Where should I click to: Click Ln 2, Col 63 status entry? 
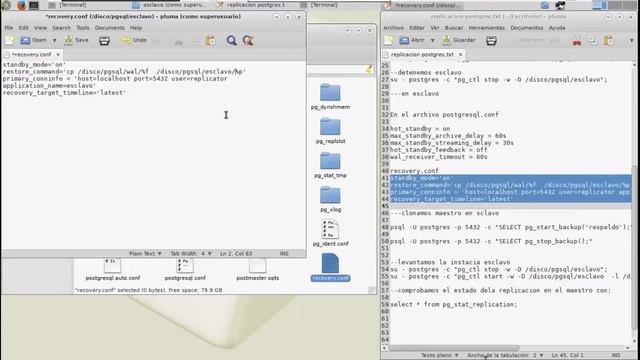[236, 253]
